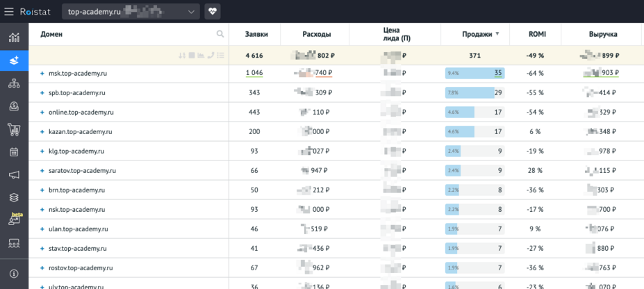
Task: Click the info icon at sidebar bottom
Action: tap(14, 274)
